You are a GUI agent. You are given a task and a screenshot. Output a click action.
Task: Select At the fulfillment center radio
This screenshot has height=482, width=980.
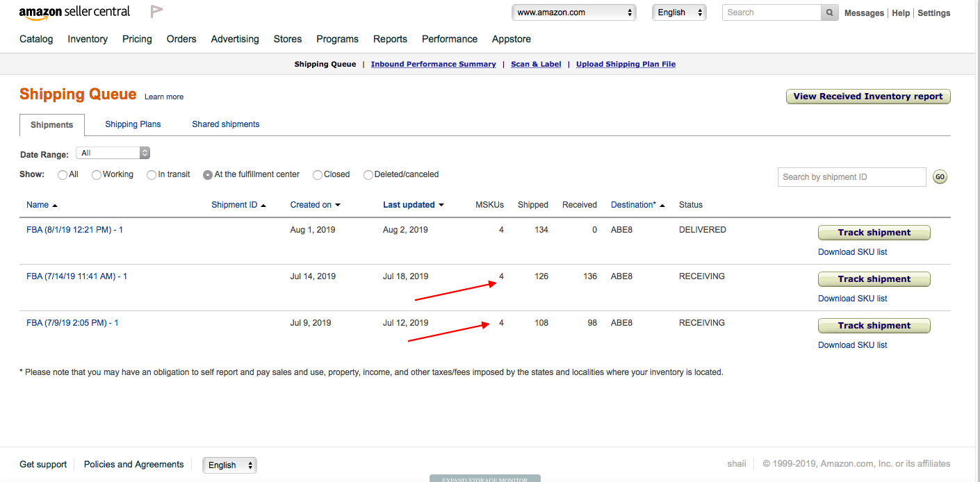208,175
